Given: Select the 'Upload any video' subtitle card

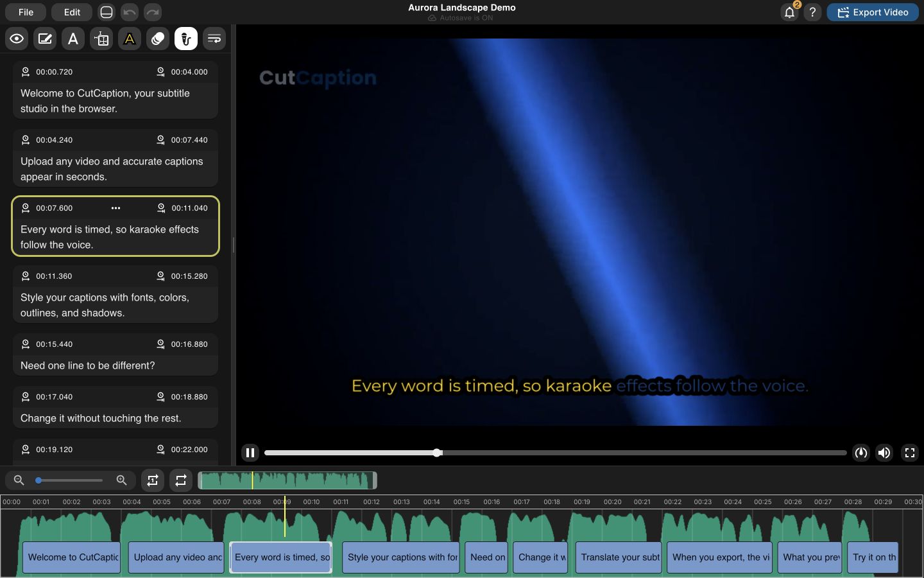Looking at the screenshot, I should pyautogui.click(x=116, y=159).
